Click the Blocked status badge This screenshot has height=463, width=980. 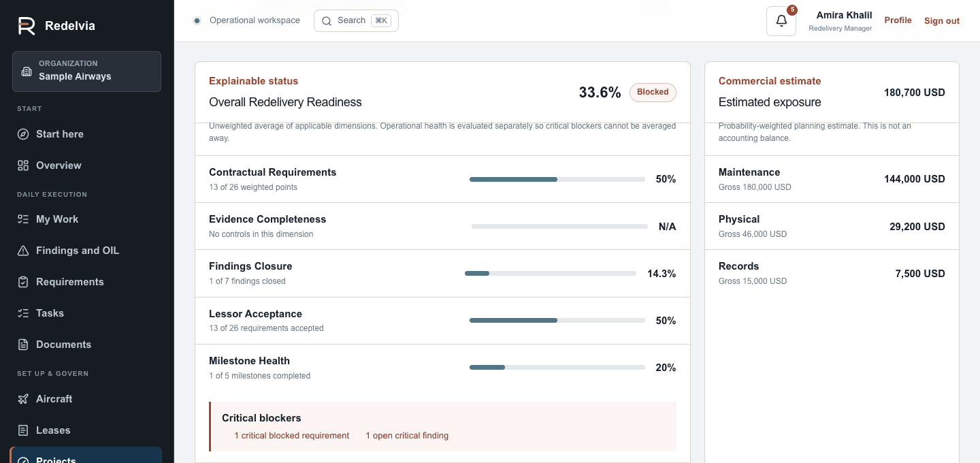tap(653, 92)
